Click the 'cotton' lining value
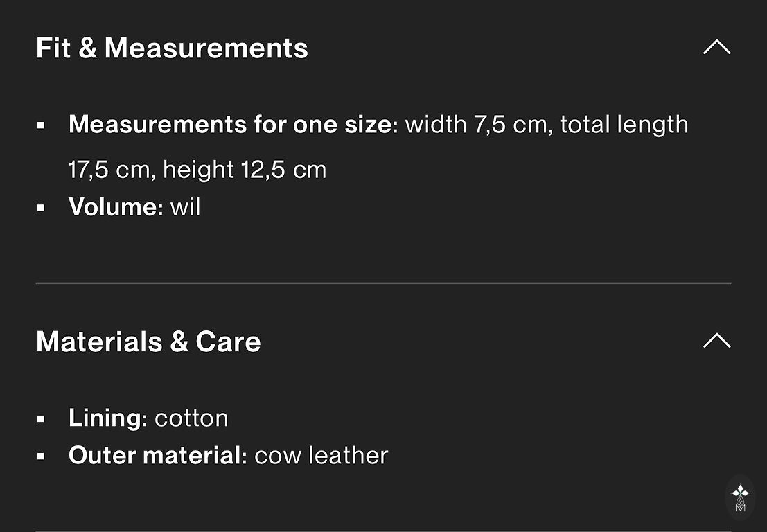767x532 pixels. (x=191, y=418)
